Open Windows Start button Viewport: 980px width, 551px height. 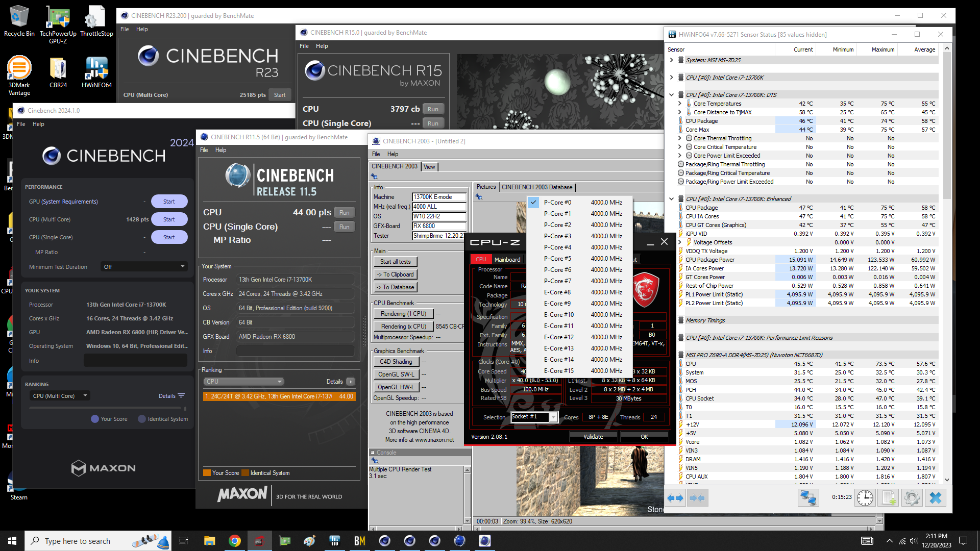(12, 541)
